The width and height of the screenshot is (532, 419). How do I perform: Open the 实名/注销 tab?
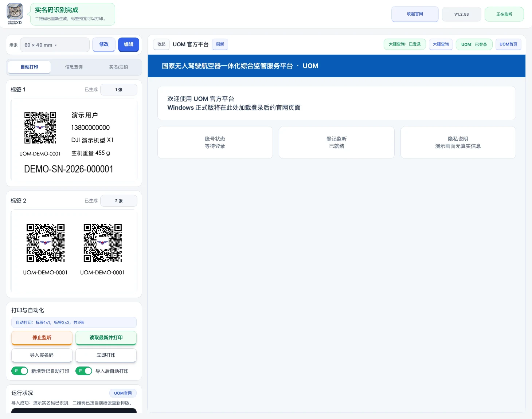pyautogui.click(x=118, y=67)
